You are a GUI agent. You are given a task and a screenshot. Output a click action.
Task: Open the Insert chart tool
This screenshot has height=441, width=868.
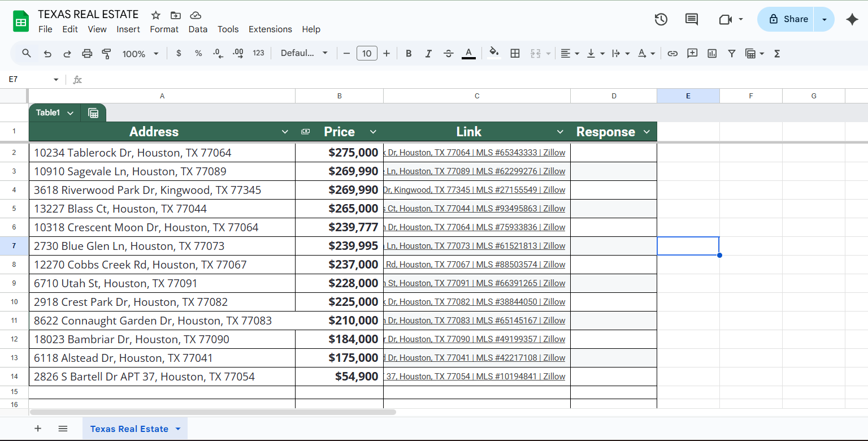click(711, 53)
